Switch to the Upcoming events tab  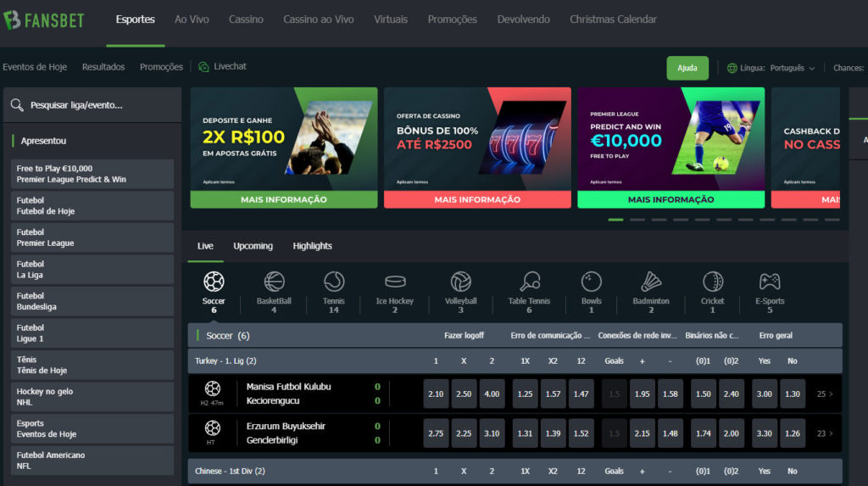point(253,246)
